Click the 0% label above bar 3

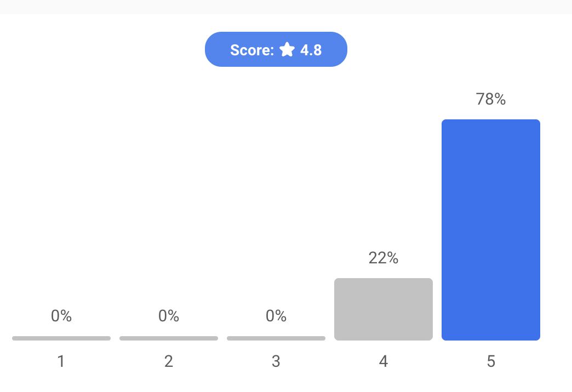(276, 316)
